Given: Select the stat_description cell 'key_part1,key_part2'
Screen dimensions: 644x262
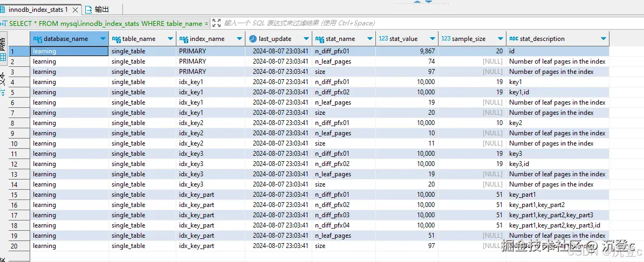Looking at the screenshot, I should 558,205.
